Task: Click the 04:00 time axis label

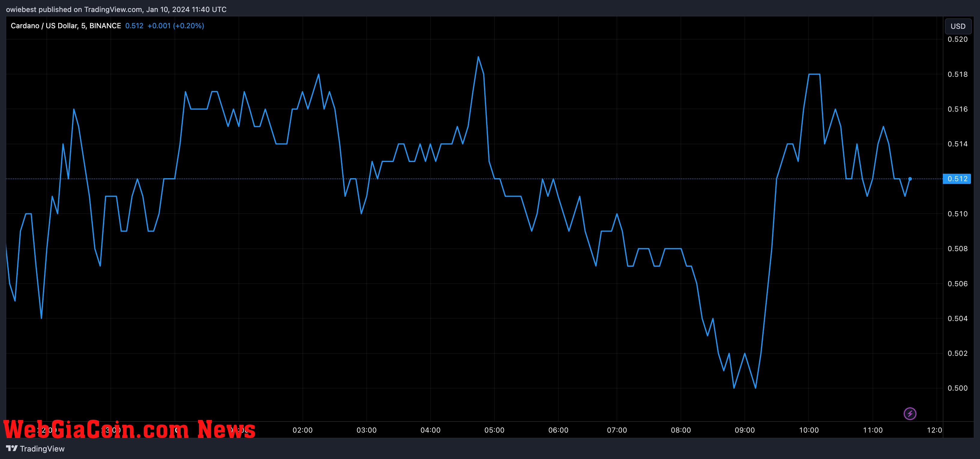Action: point(430,430)
